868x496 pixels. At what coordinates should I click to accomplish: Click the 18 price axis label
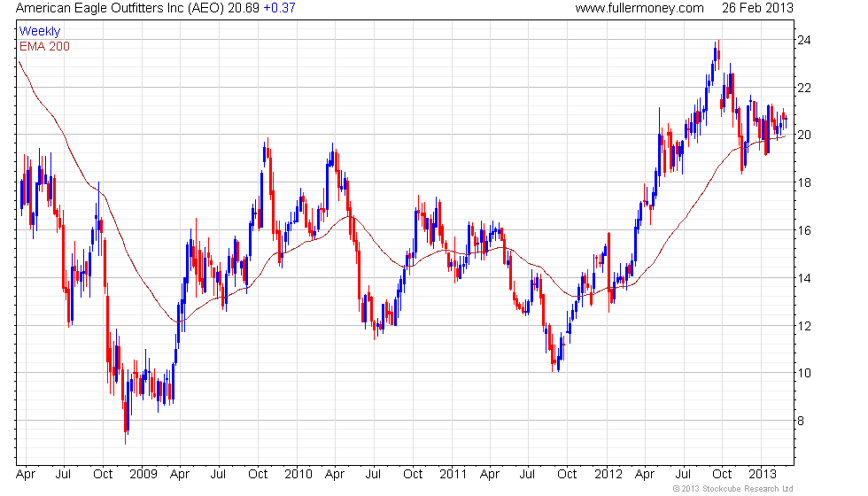click(x=804, y=182)
